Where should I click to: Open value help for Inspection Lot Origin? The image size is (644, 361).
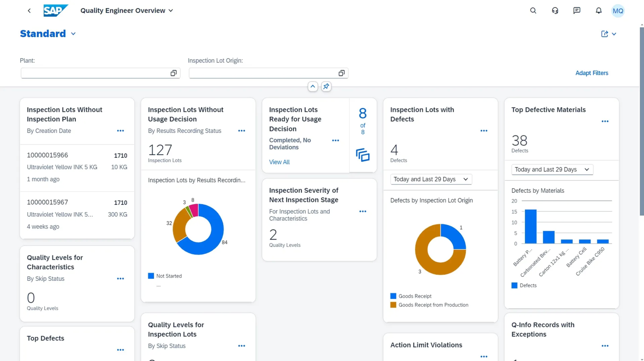click(x=341, y=73)
